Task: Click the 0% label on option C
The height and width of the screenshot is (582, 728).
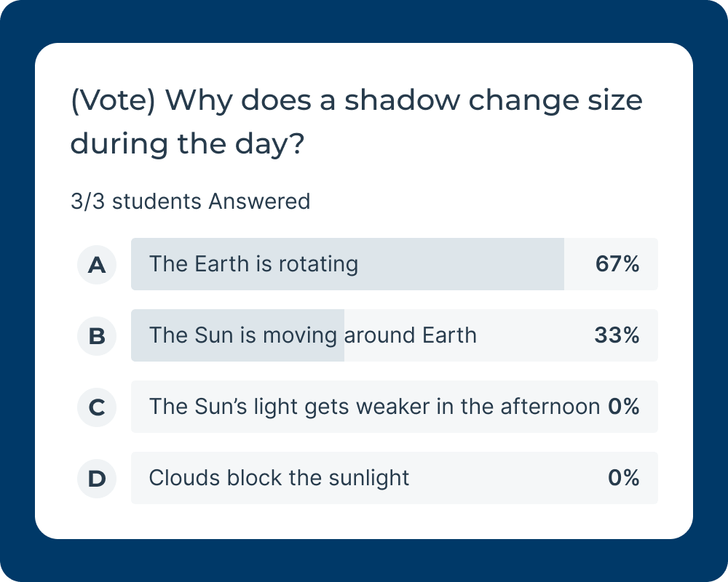Action: tap(625, 407)
